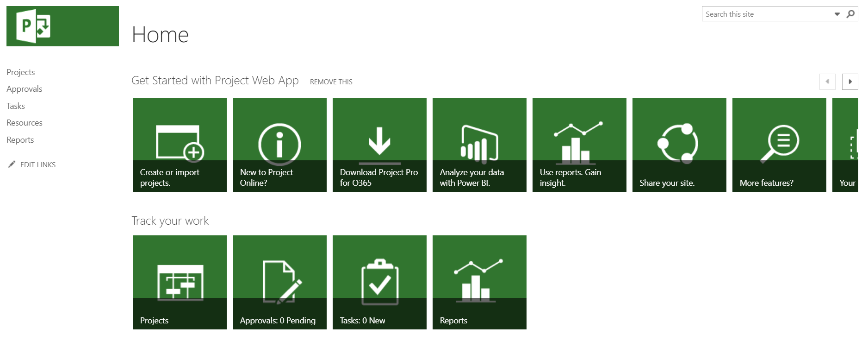
Task: Open Analyze your data with Power BI tile
Action: pos(479,145)
